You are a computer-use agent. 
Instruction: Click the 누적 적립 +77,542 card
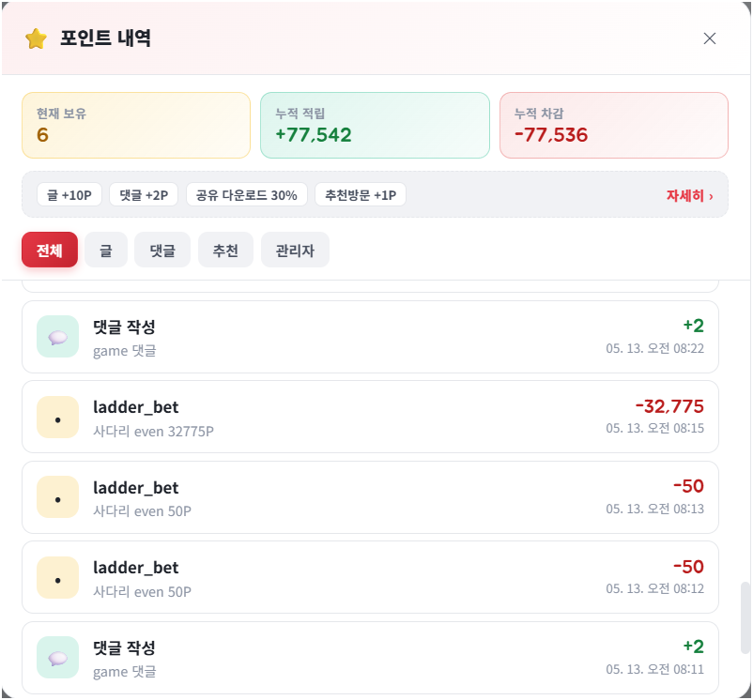375,125
